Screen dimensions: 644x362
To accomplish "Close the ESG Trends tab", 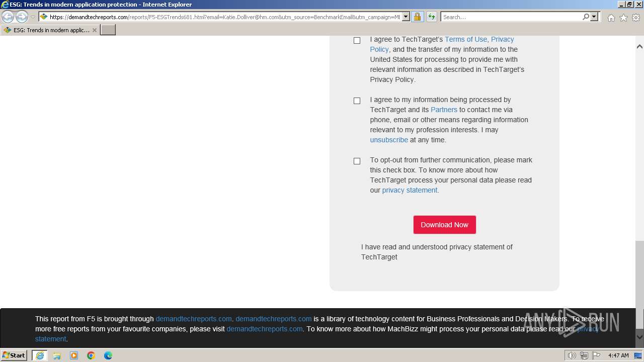I will pos(95,30).
